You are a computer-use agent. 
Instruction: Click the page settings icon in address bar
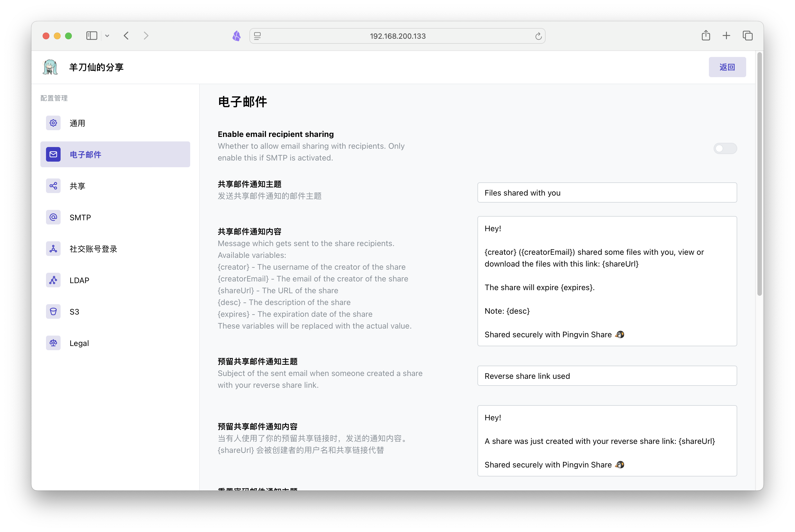coord(258,36)
